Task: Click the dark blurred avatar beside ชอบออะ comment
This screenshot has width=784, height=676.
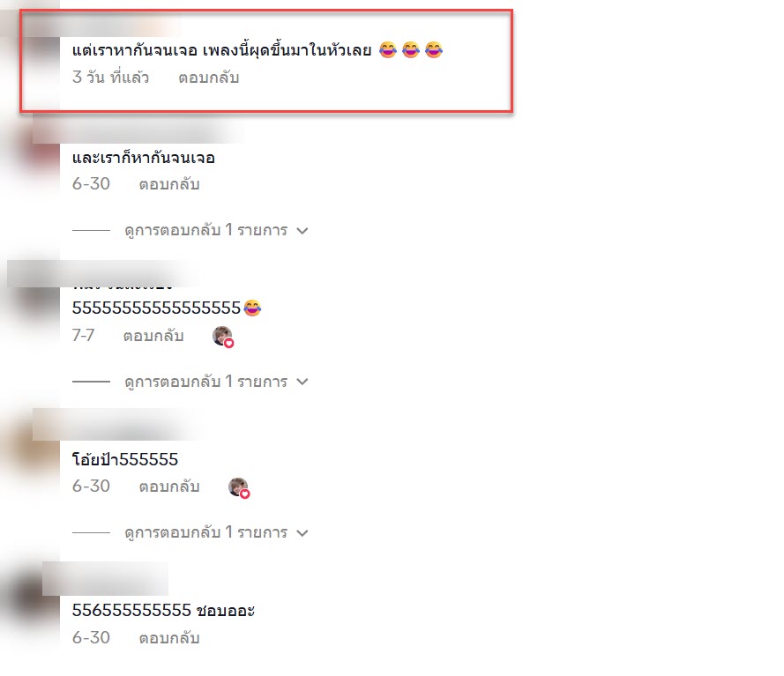Action: pyautogui.click(x=35, y=599)
